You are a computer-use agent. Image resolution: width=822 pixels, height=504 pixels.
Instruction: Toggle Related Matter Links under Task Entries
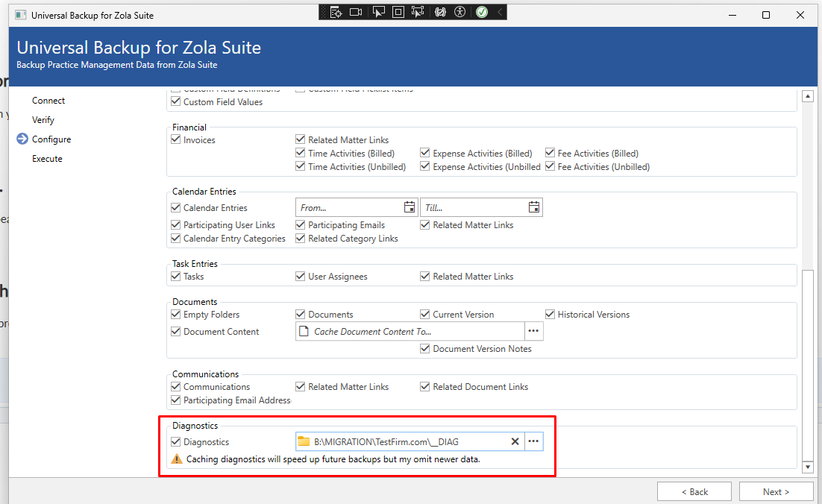pos(425,276)
